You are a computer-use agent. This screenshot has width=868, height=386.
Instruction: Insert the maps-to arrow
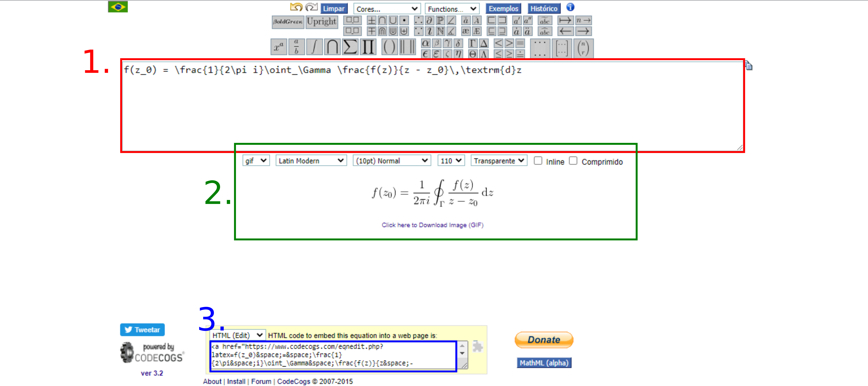click(566, 20)
